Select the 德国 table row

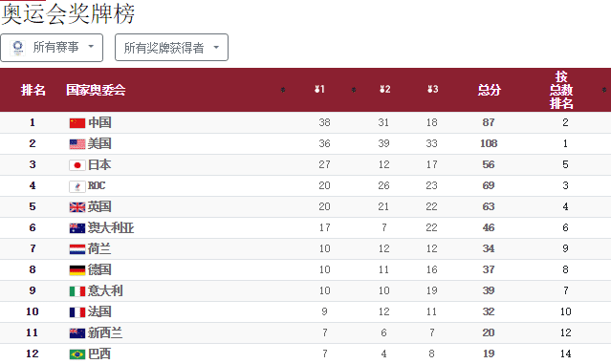click(306, 269)
